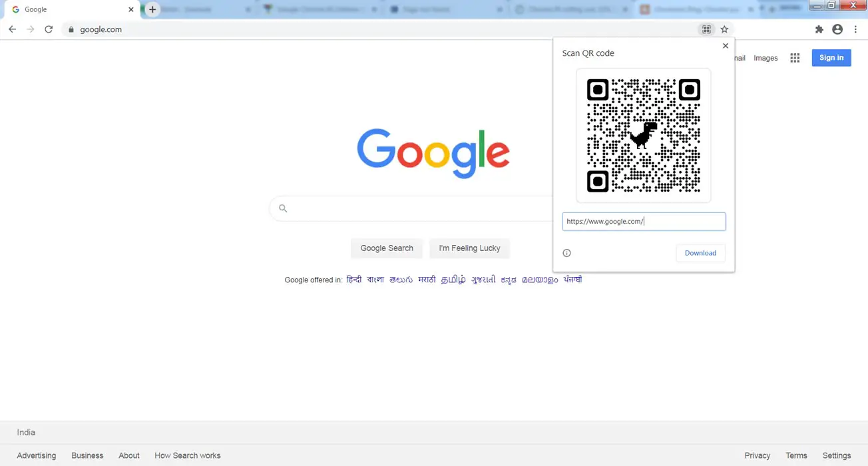Click the forward navigation arrow

tap(30, 29)
